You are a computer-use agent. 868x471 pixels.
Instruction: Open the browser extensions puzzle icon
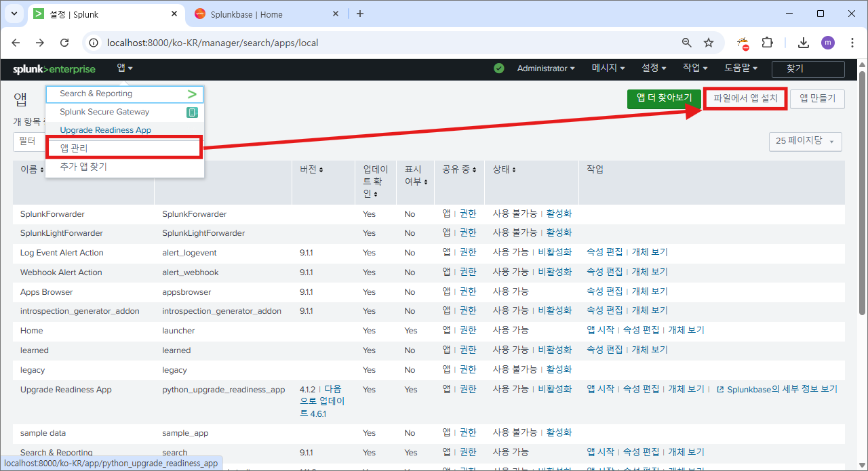click(767, 43)
